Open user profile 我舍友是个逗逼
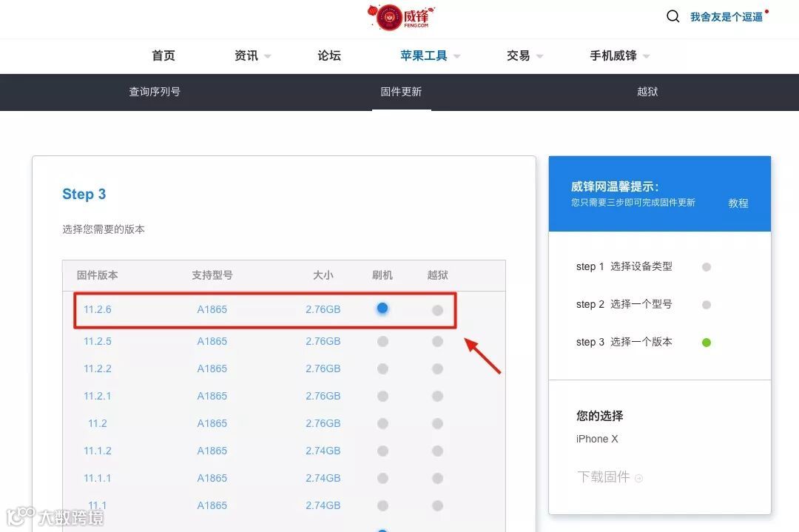The width and height of the screenshot is (799, 532). click(726, 17)
